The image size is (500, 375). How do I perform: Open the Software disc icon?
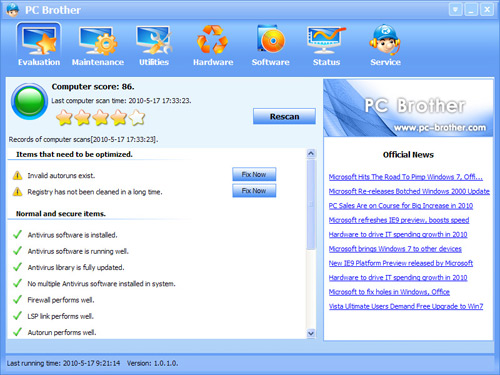click(271, 39)
